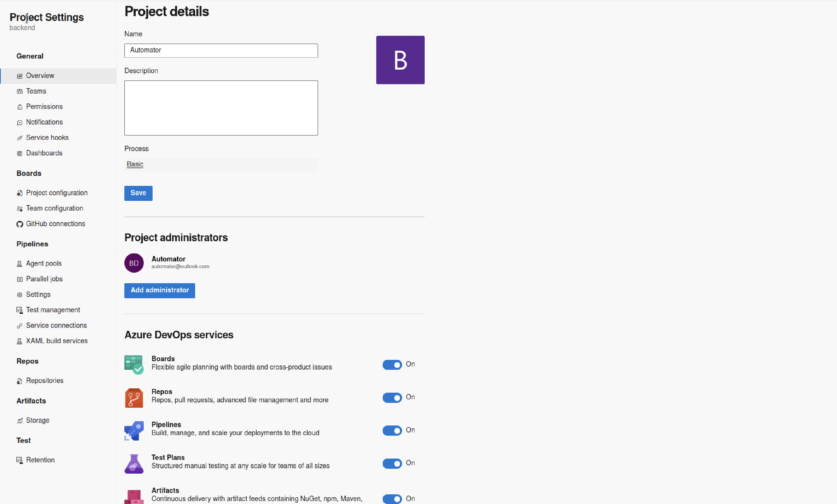The width and height of the screenshot is (837, 504).
Task: Toggle the Artifacts service switch
Action: coord(392,499)
